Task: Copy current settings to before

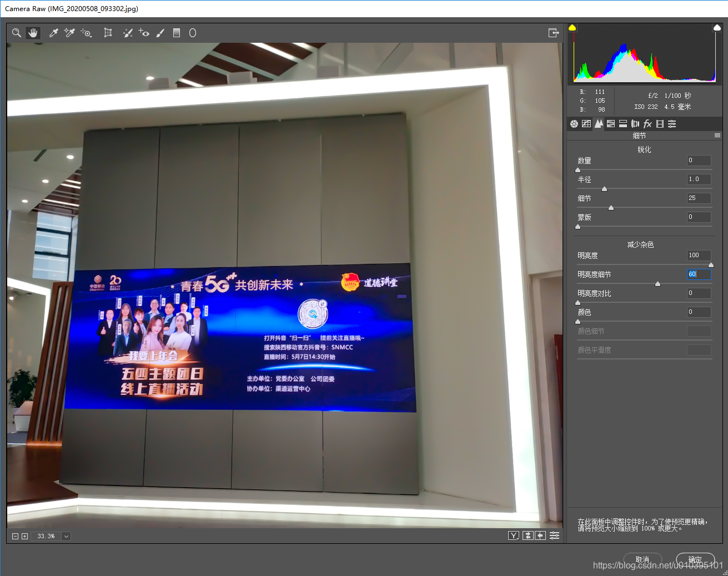Action: click(x=540, y=535)
